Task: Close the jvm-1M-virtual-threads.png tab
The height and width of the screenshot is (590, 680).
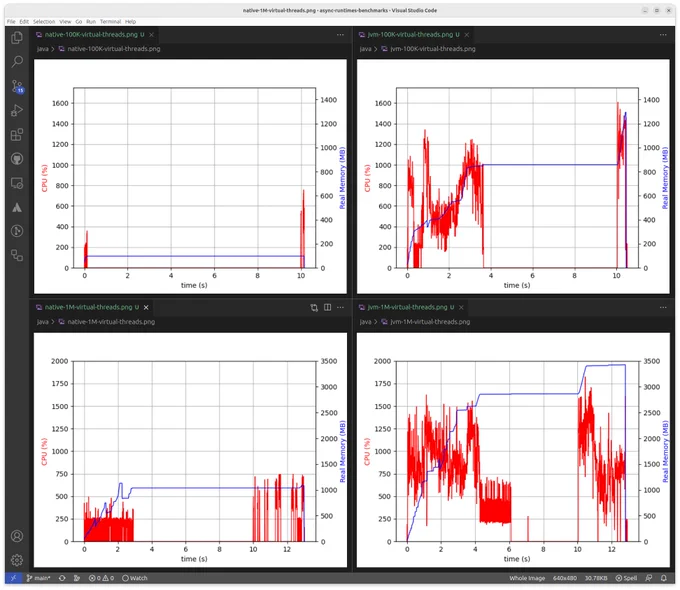Action: pyautogui.click(x=461, y=308)
